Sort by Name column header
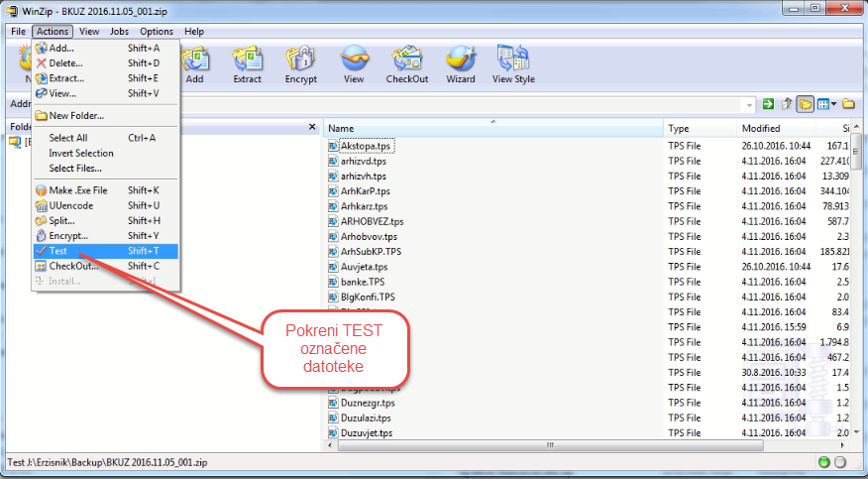The height and width of the screenshot is (479, 868). [493, 129]
